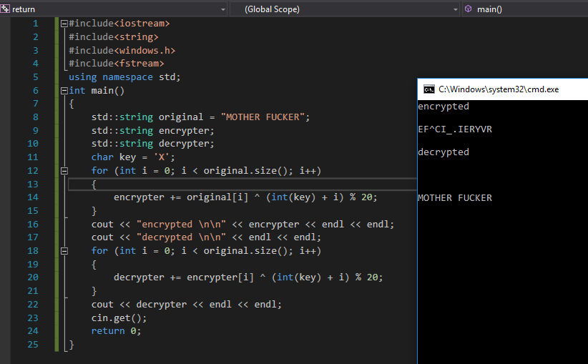588x364 pixels.
Task: Place cursor on the cin.get(); statement
Action: [x=119, y=318]
